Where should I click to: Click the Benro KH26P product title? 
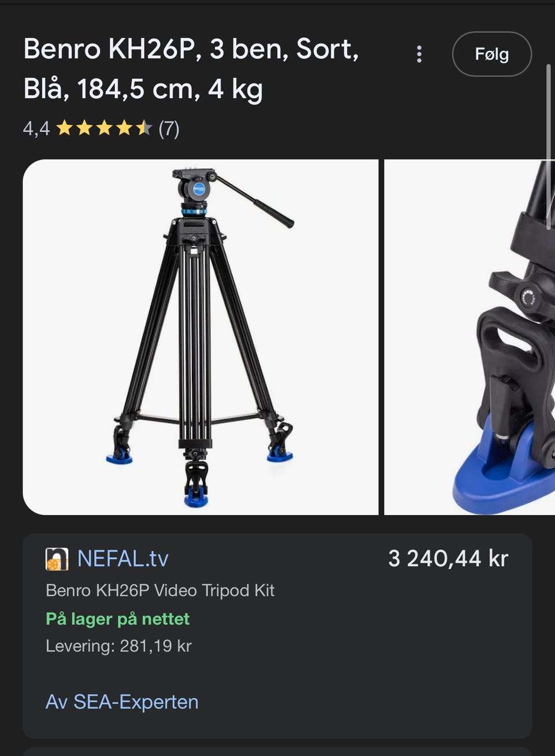[x=191, y=69]
